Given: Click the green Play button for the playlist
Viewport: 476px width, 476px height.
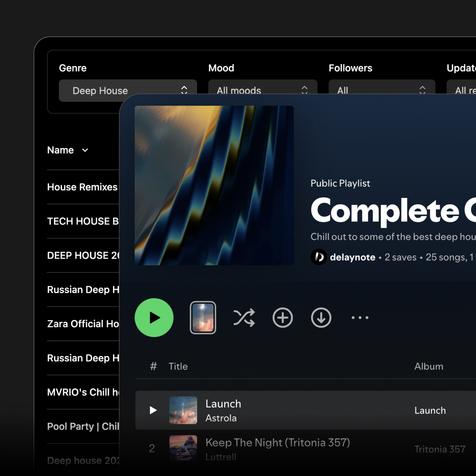Looking at the screenshot, I should point(154,317).
